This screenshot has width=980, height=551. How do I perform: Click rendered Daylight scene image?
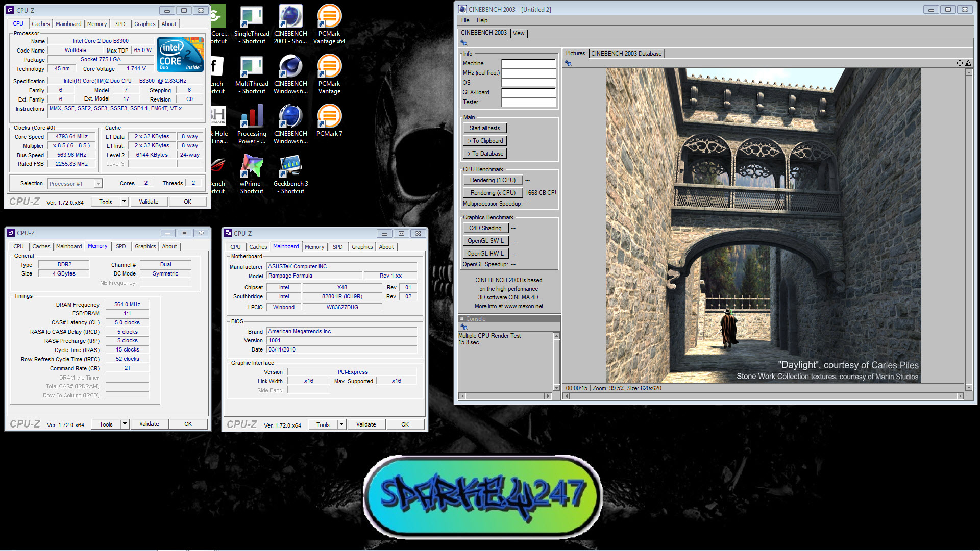(x=763, y=226)
